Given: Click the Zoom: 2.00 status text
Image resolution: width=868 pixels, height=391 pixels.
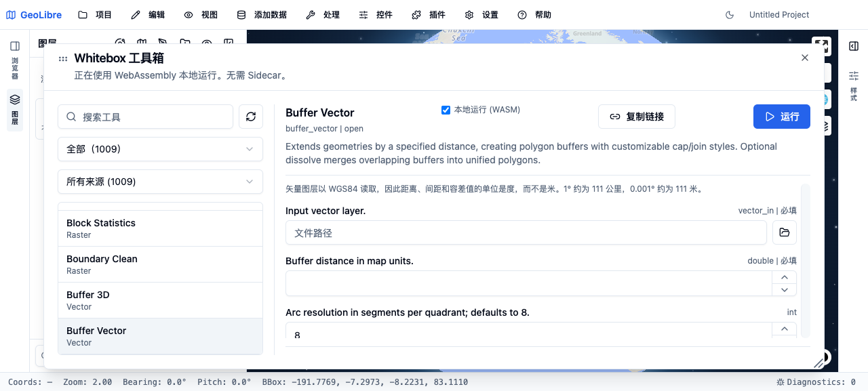Looking at the screenshot, I should [x=87, y=382].
